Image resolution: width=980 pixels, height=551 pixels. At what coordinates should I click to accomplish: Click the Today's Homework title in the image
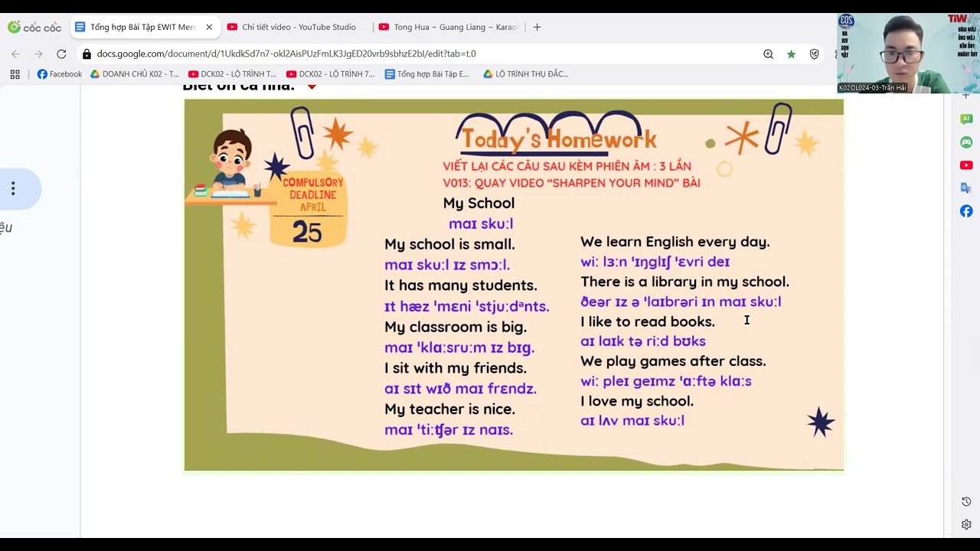[x=559, y=140]
